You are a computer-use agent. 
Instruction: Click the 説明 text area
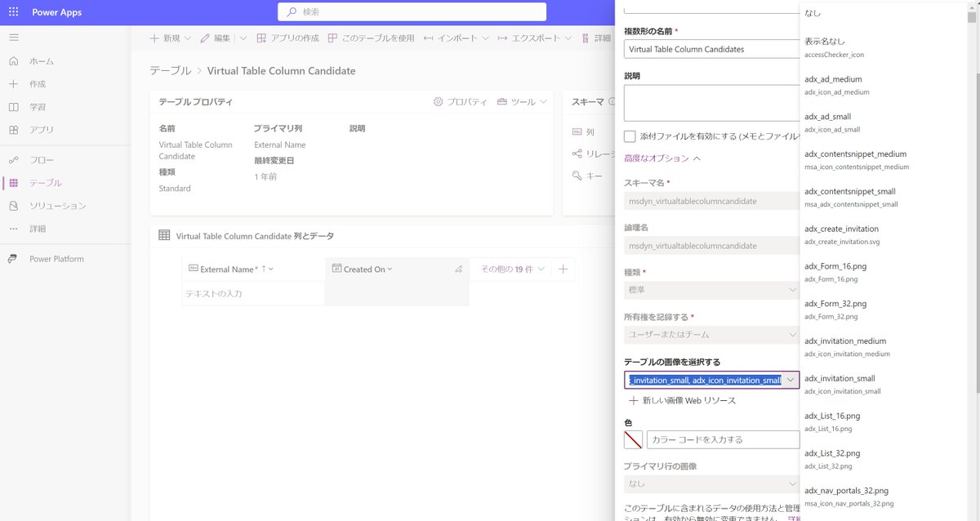tap(711, 103)
